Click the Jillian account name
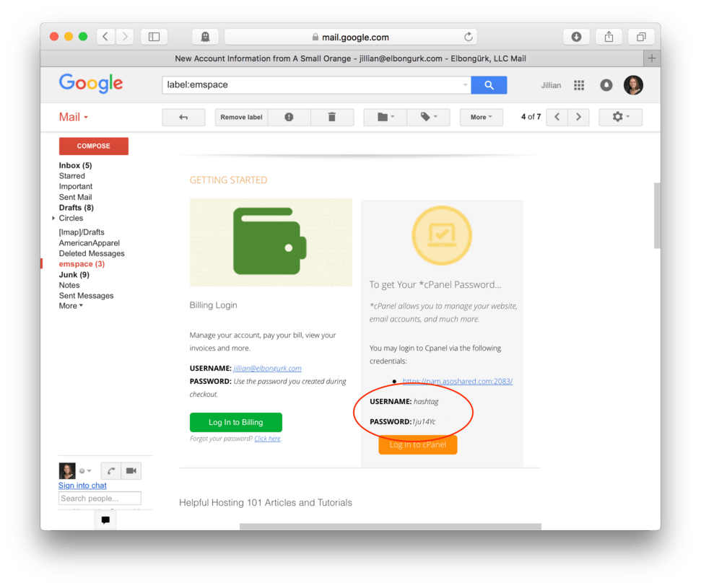This screenshot has width=701, height=588. tap(551, 85)
